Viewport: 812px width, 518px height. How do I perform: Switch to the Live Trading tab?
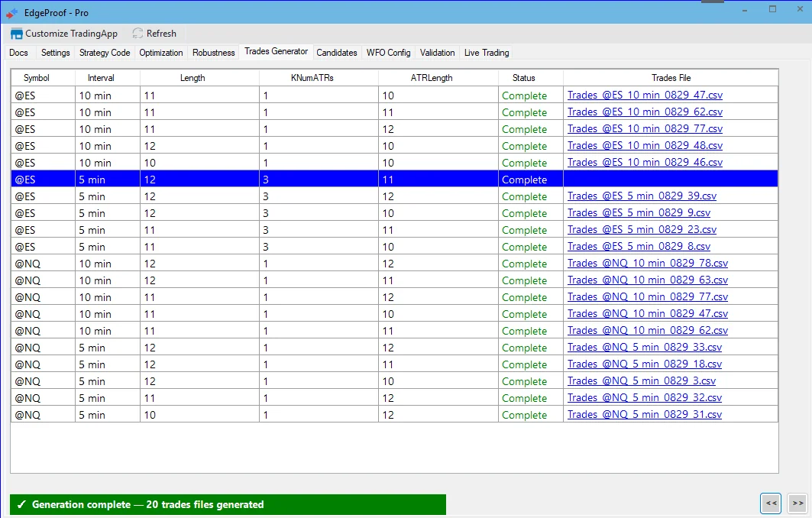(487, 52)
